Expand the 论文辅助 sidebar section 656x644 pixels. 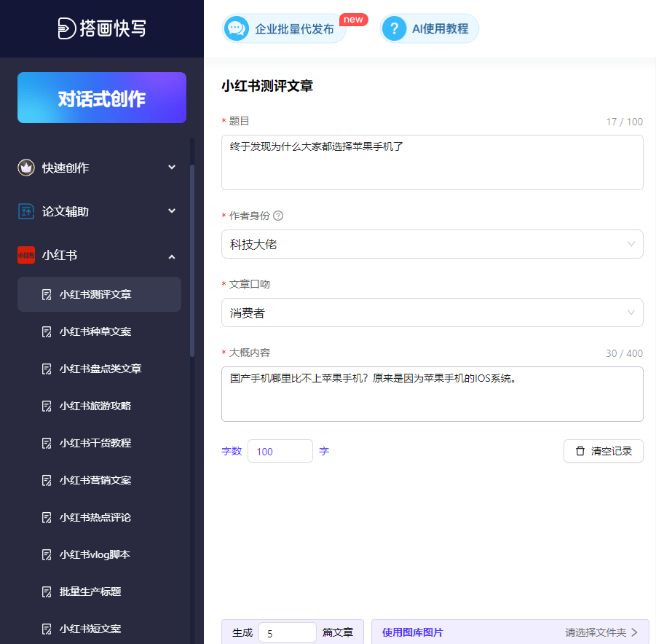click(172, 211)
